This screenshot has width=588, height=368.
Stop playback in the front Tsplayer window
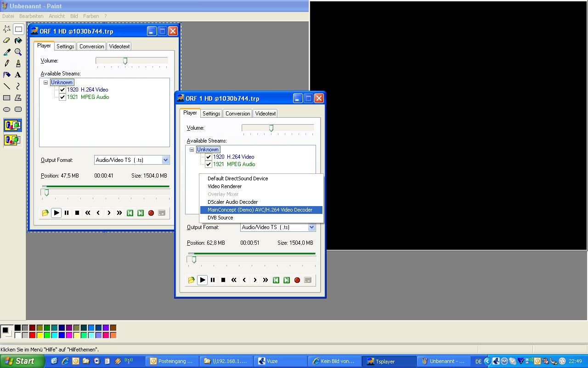(223, 280)
